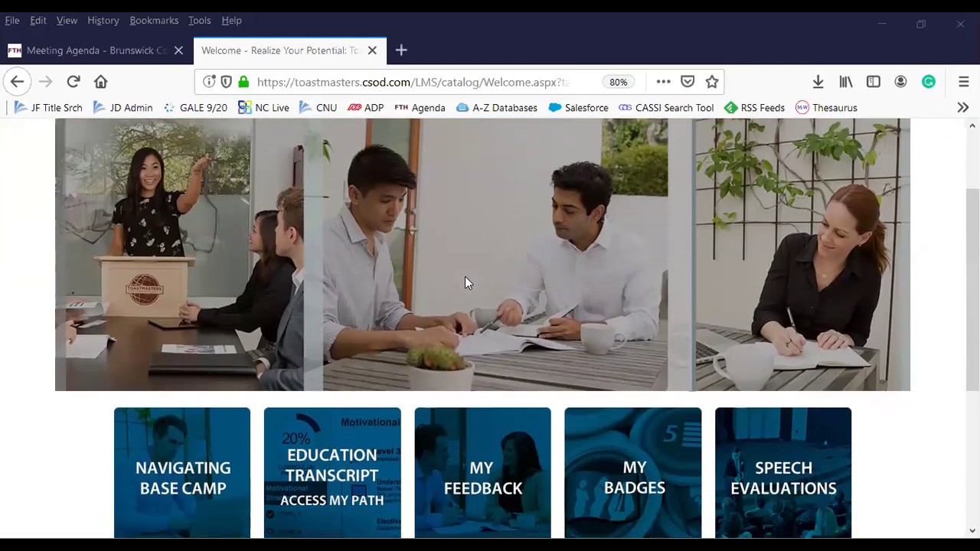This screenshot has width=980, height=551.
Task: Close the Meeting Agenda tab
Action: coord(178,51)
